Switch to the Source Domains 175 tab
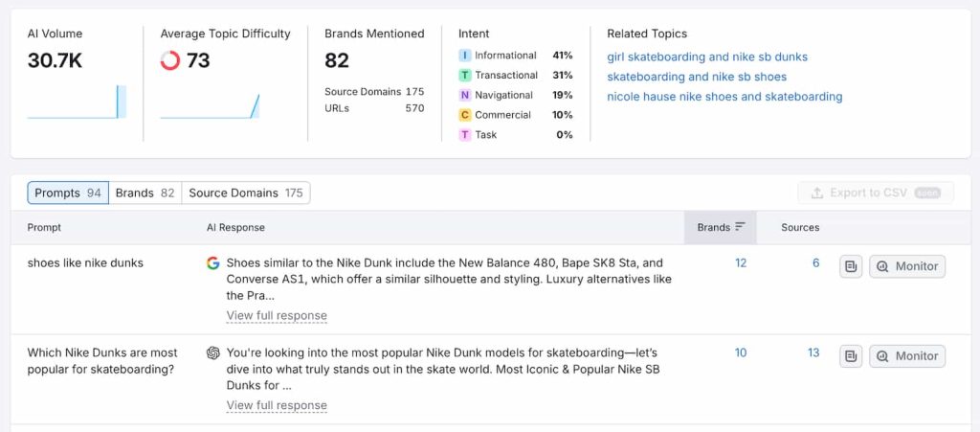Viewport: 980px width, 432px height. (x=246, y=193)
